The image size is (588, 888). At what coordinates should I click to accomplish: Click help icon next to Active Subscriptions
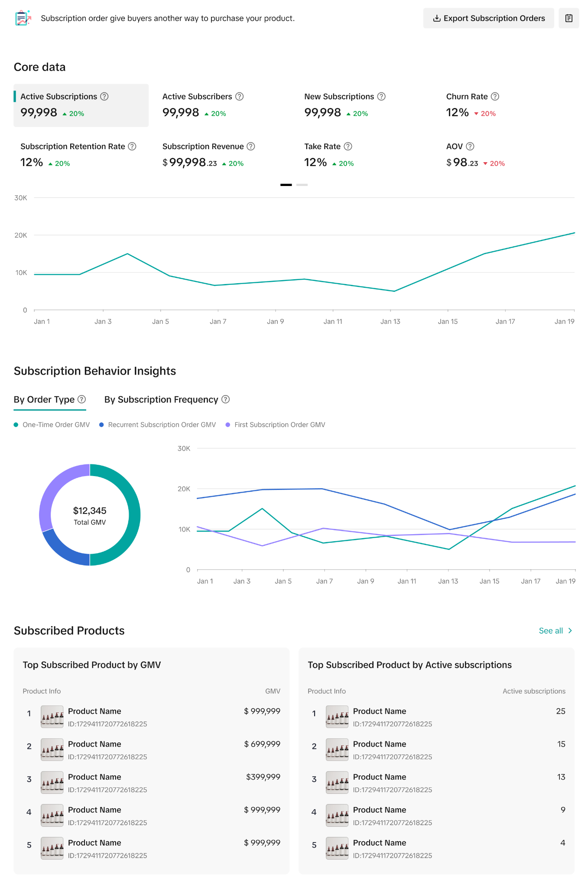pyautogui.click(x=104, y=96)
